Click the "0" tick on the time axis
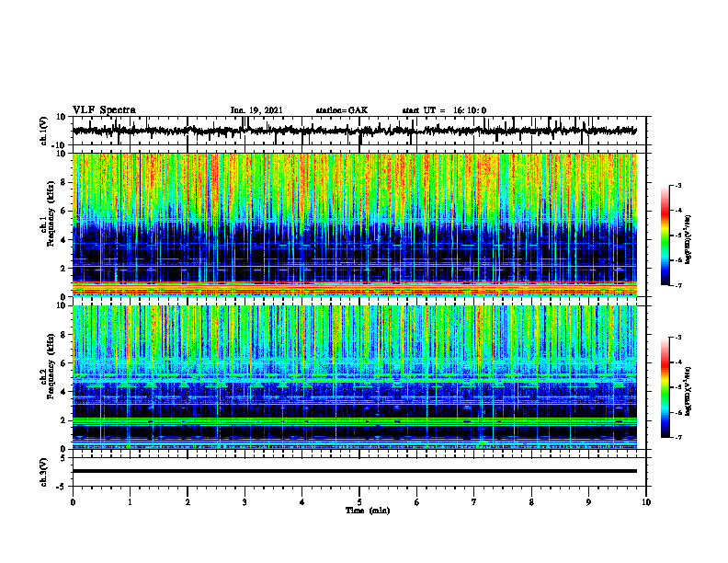This screenshot has height=563, width=728. coord(73,502)
